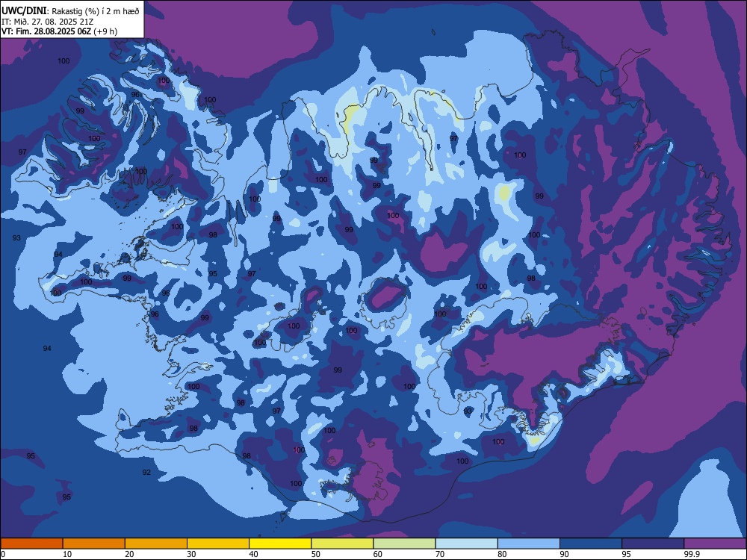
Task: Click the legend tick label '60'
Action: (378, 554)
